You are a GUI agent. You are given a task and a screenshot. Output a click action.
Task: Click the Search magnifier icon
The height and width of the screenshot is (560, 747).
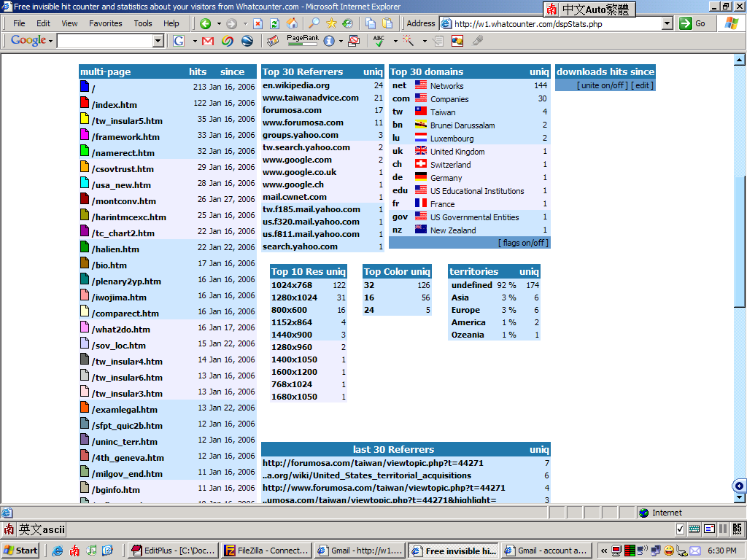click(314, 23)
